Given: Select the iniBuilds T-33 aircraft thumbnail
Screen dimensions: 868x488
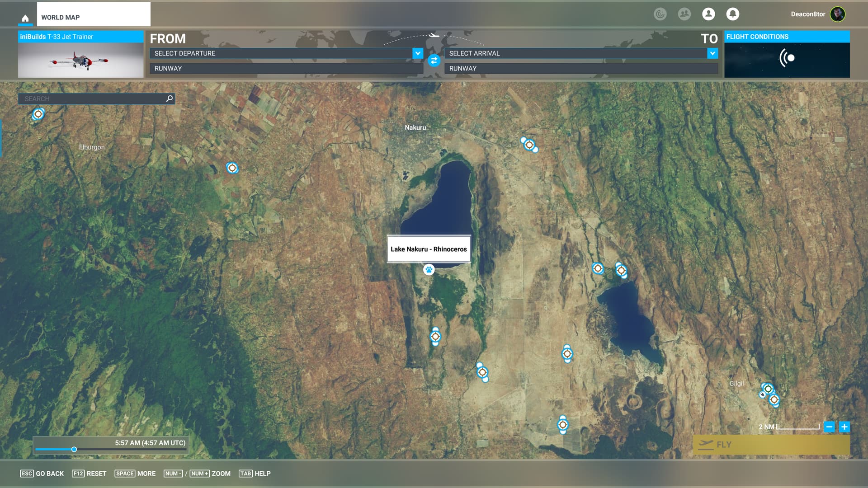Looking at the screenshot, I should [80, 60].
